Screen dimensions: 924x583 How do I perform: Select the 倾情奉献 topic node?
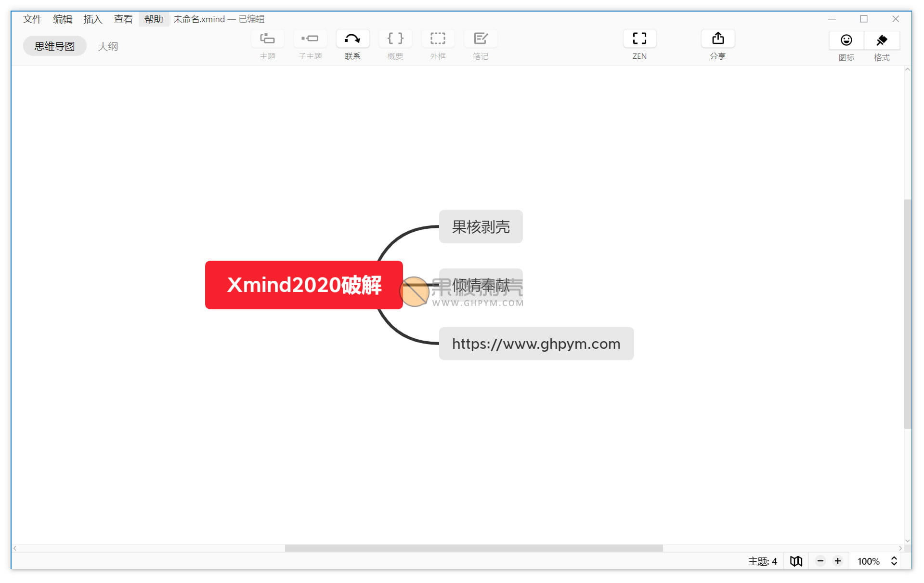click(481, 285)
